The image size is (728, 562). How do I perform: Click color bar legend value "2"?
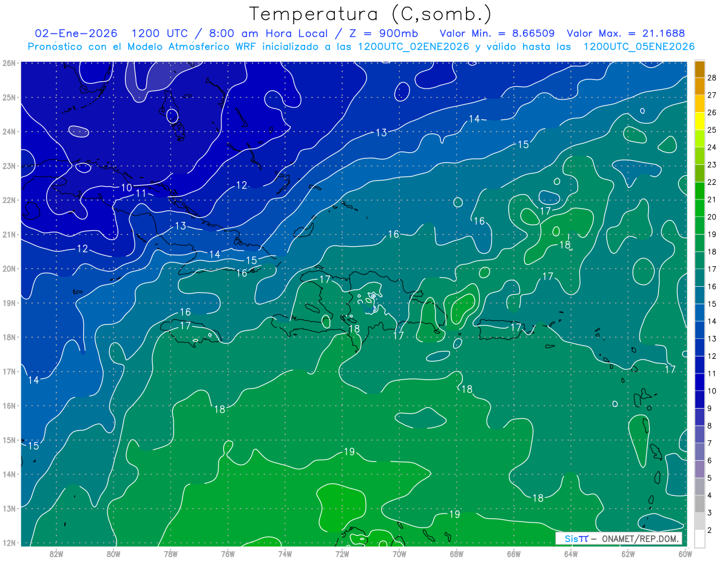point(710,530)
